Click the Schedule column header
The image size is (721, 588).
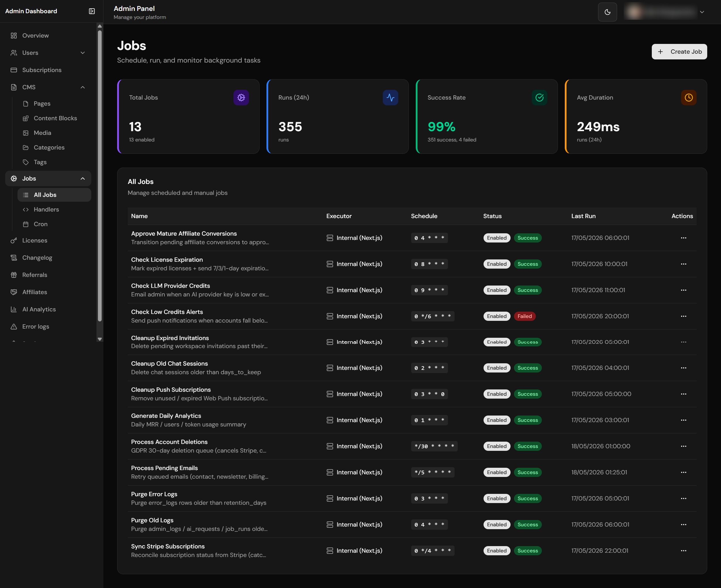click(x=424, y=216)
